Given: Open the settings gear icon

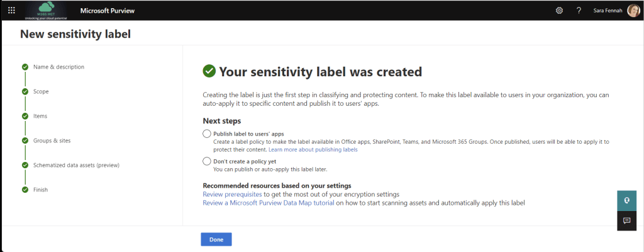Looking at the screenshot, I should (559, 11).
